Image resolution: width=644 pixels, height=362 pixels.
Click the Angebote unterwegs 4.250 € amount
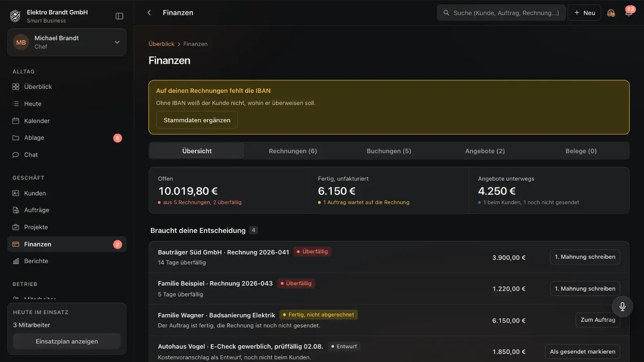pos(497,191)
